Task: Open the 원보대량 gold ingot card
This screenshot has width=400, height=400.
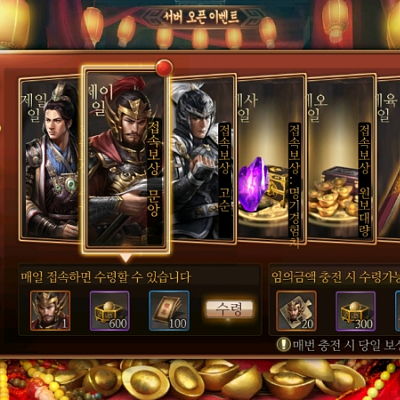Action: [x=341, y=159]
